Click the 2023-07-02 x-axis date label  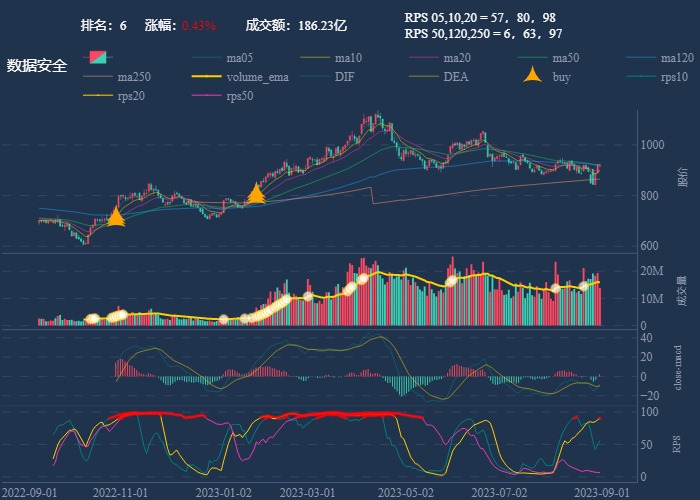(x=498, y=492)
